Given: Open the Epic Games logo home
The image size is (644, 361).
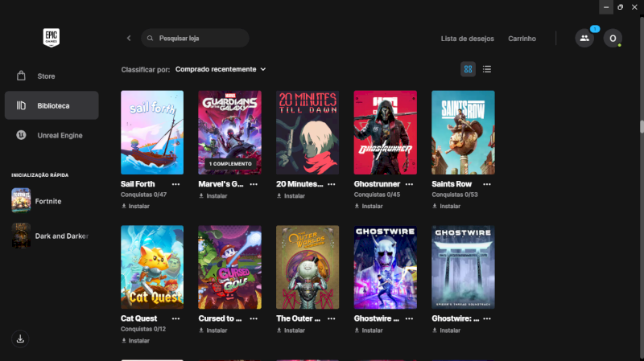Looking at the screenshot, I should pyautogui.click(x=52, y=38).
